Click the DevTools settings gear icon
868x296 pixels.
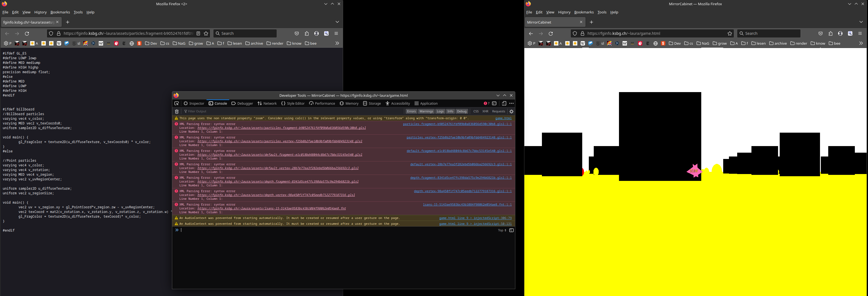point(511,111)
